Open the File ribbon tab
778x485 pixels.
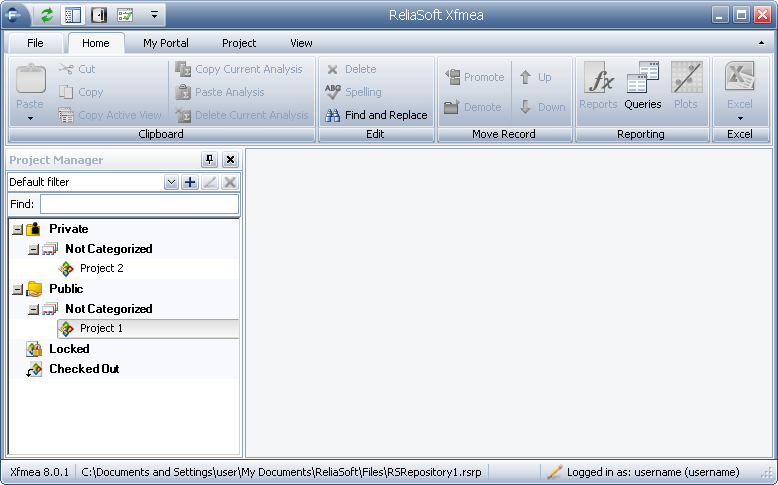coord(35,43)
